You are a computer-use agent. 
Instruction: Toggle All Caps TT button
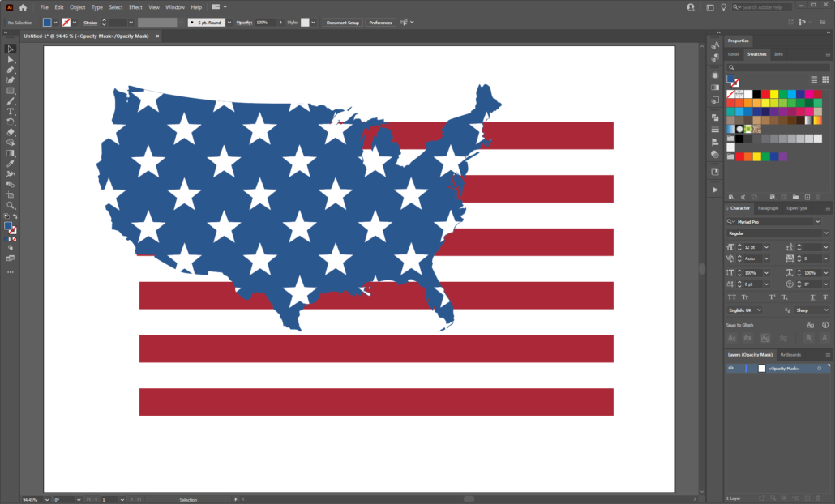coord(732,297)
